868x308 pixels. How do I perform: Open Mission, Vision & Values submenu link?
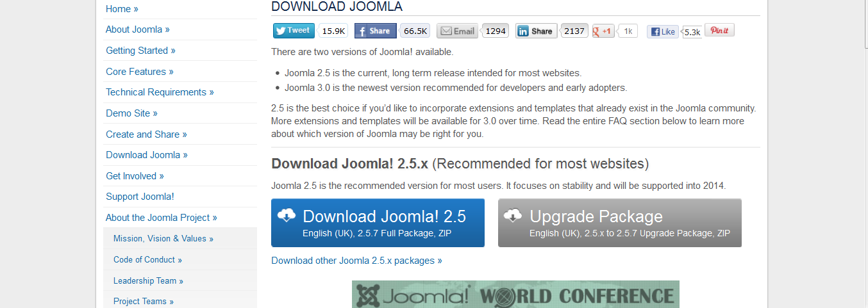point(163,238)
